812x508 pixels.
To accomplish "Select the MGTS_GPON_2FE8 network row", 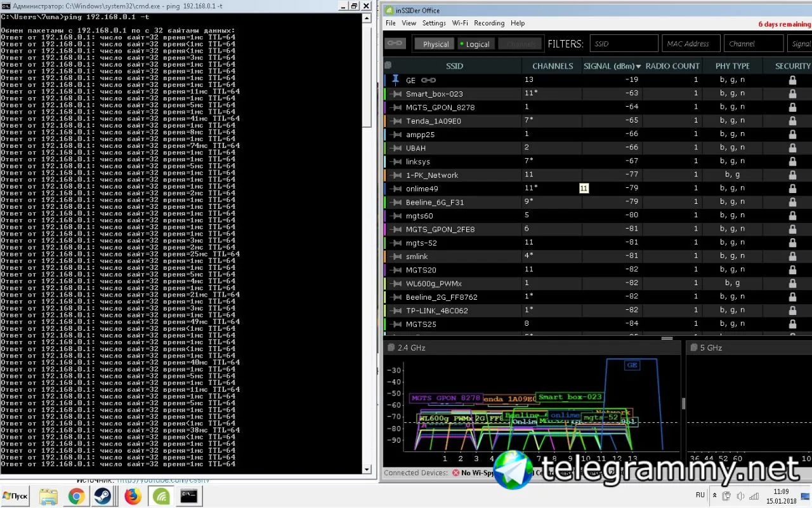I will pyautogui.click(x=598, y=229).
